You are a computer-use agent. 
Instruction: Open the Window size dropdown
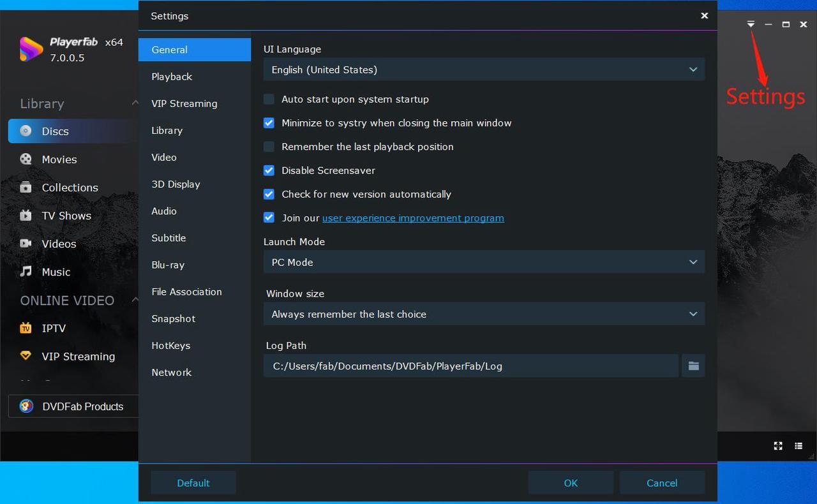coord(484,314)
